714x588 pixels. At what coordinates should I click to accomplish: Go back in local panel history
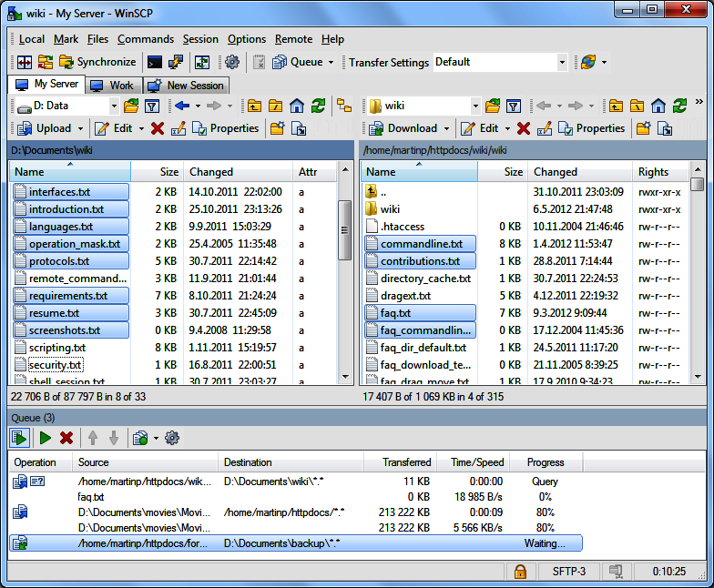(x=182, y=106)
